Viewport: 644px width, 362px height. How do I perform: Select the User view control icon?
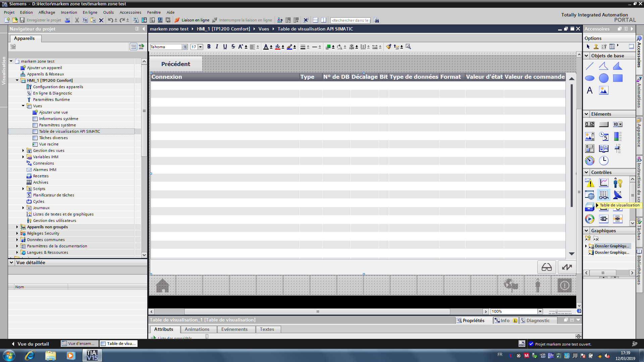click(x=618, y=183)
